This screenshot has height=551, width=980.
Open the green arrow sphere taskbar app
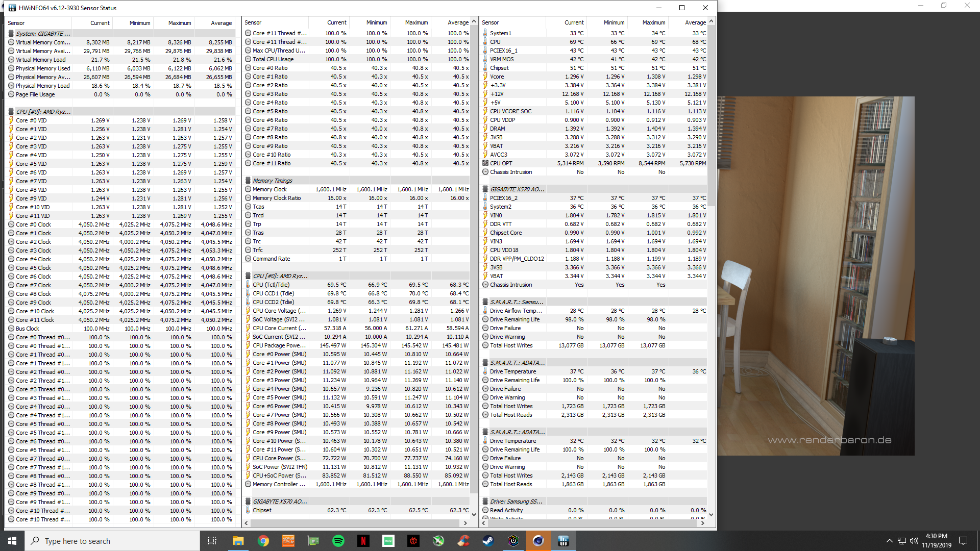coord(438,541)
